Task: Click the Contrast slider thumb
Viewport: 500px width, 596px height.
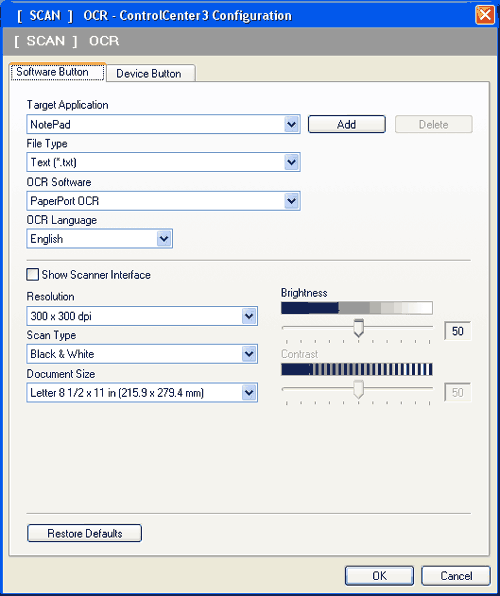Action: point(358,390)
